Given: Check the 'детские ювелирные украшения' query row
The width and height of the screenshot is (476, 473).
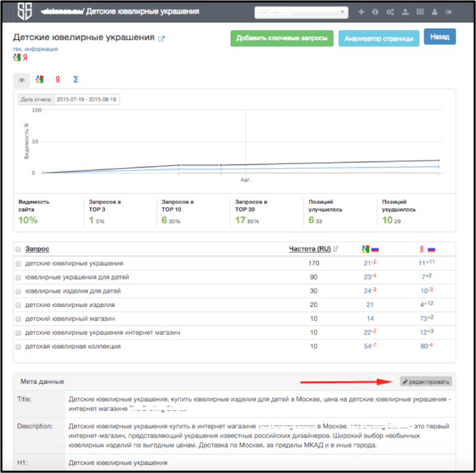Looking at the screenshot, I should coord(18,263).
